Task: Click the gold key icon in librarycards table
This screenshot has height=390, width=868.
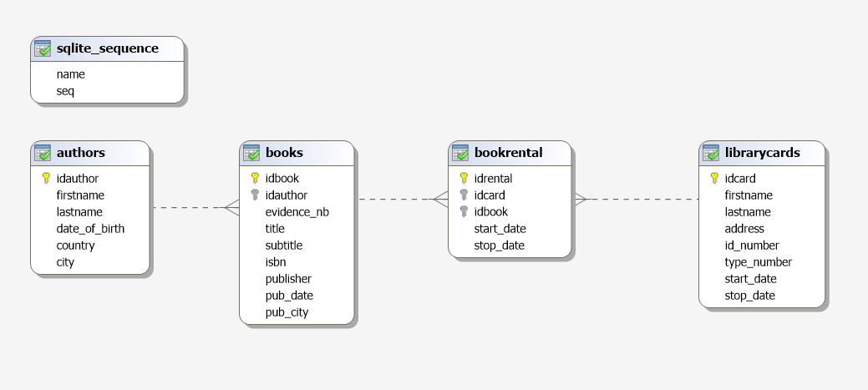Action: [714, 178]
